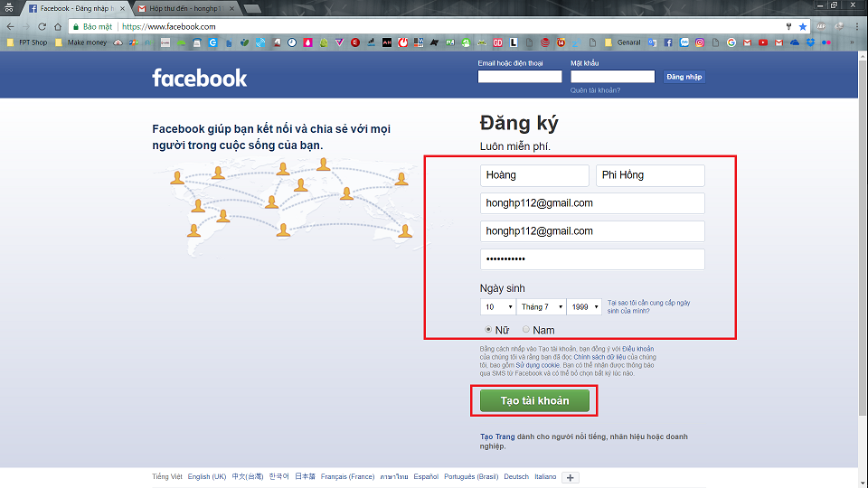Open the Instagram bookmark icon
This screenshot has height=488, width=868.
coord(700,42)
